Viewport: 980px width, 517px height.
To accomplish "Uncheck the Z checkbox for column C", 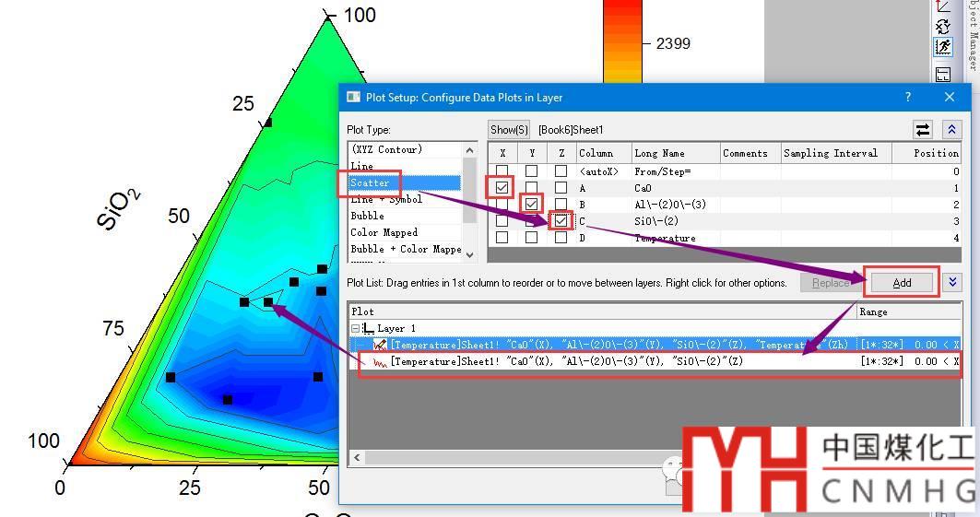I will pos(561,221).
